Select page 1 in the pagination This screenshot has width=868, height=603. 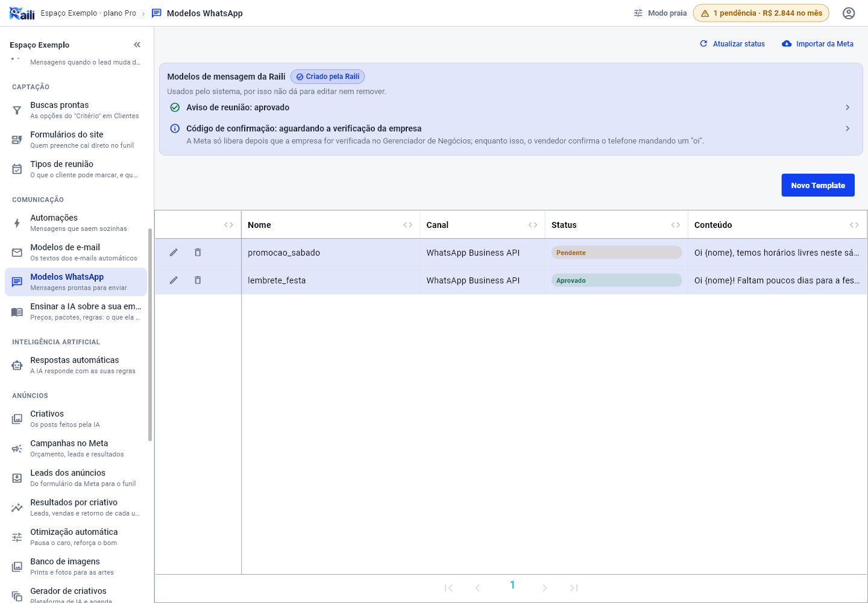[512, 585]
